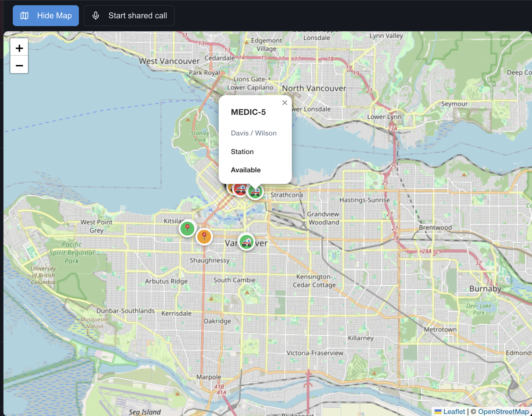The height and width of the screenshot is (416, 532).
Task: Click the Station text in the popup
Action: pyautogui.click(x=242, y=152)
